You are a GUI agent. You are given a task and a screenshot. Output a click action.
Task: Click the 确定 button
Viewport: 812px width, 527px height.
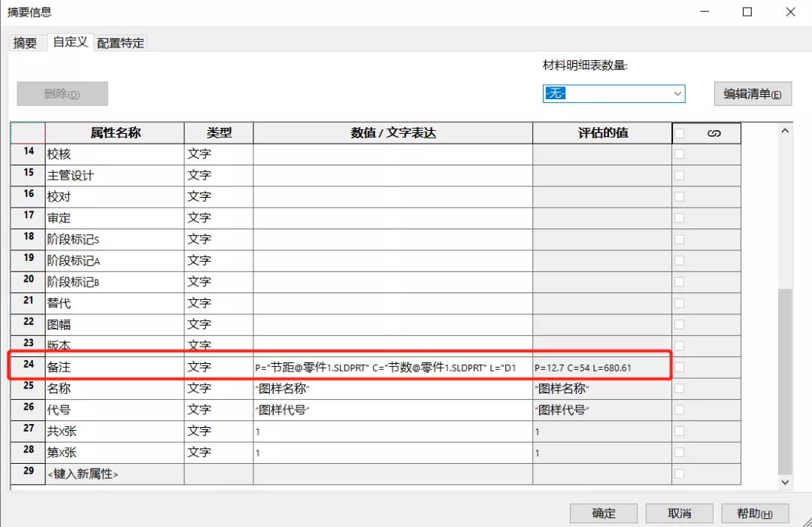pos(602,513)
